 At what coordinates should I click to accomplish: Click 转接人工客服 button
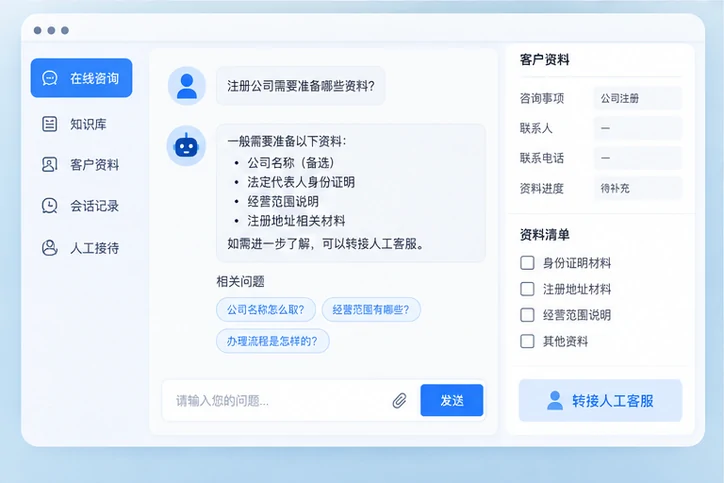click(x=600, y=400)
